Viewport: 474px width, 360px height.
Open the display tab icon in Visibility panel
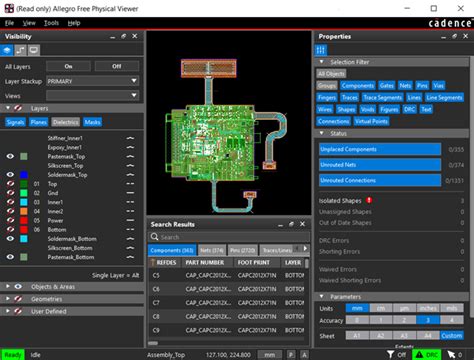(34, 50)
